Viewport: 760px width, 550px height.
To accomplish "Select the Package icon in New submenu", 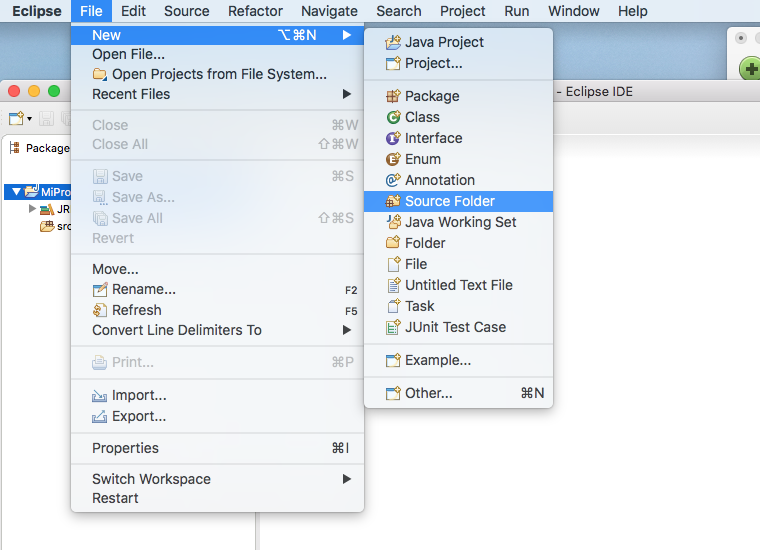I will pos(393,96).
